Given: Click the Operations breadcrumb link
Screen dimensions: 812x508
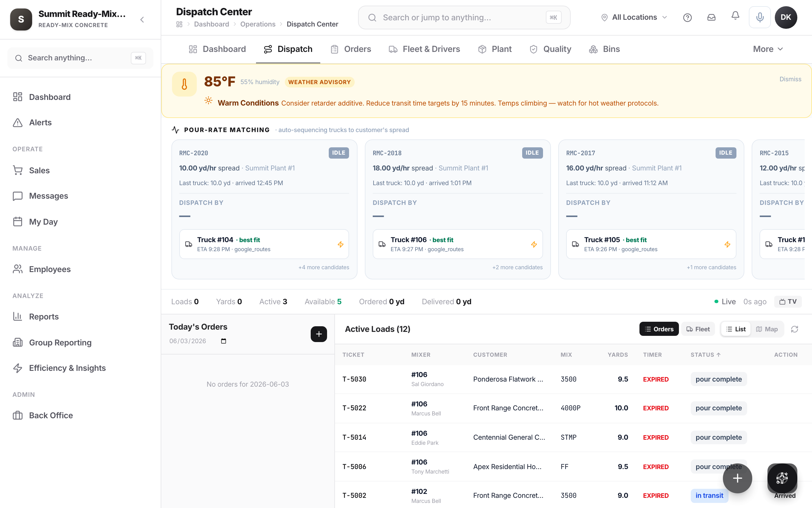Looking at the screenshot, I should pos(258,24).
